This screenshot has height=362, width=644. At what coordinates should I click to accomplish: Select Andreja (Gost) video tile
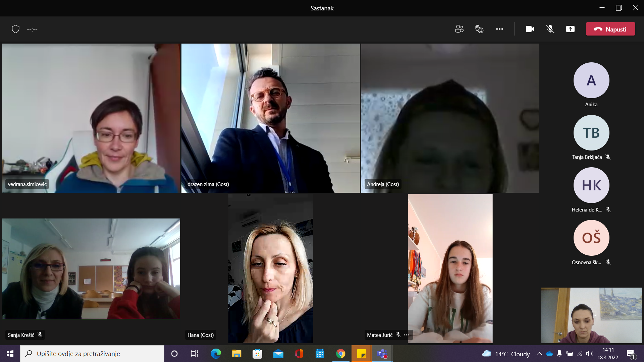click(450, 118)
